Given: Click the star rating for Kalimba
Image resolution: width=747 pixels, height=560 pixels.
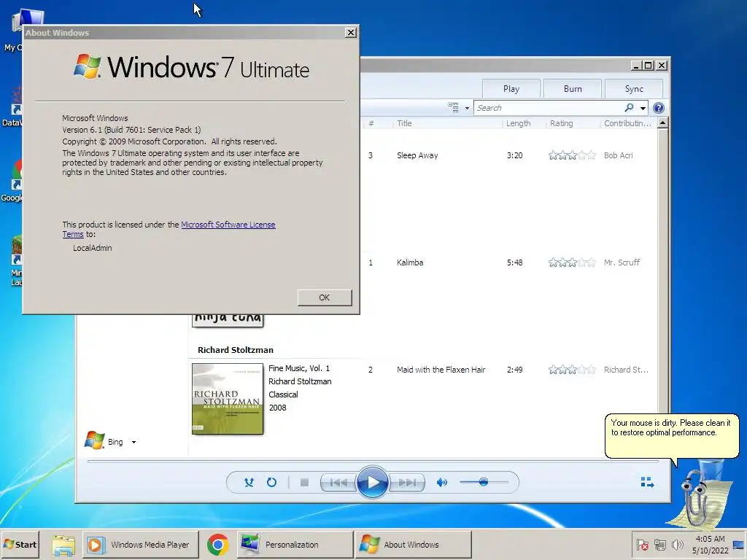Looking at the screenshot, I should click(x=572, y=262).
